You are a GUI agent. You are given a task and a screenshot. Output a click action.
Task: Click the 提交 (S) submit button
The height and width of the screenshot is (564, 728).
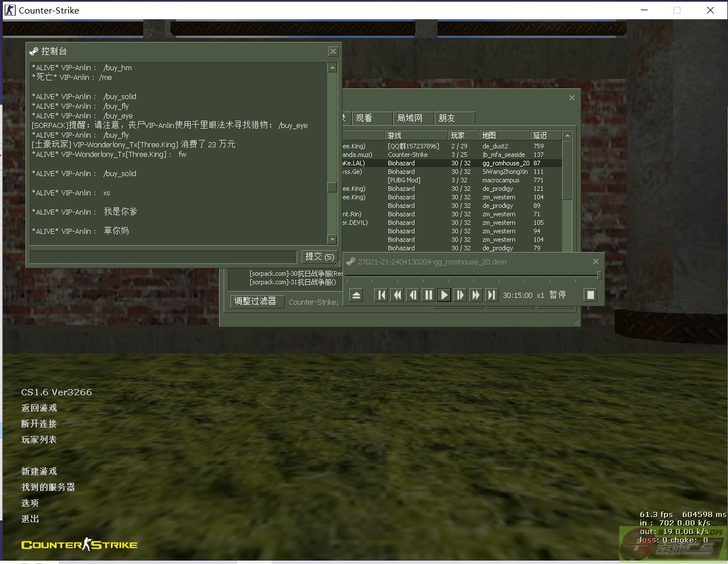click(320, 257)
